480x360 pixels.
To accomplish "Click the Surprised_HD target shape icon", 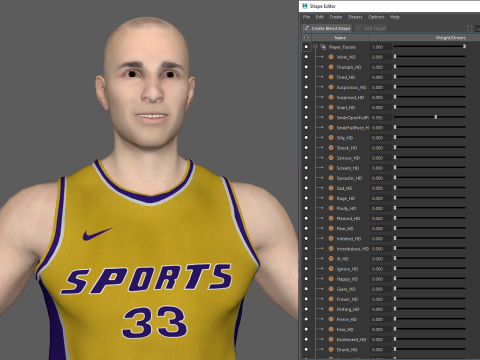I will click(x=331, y=97).
